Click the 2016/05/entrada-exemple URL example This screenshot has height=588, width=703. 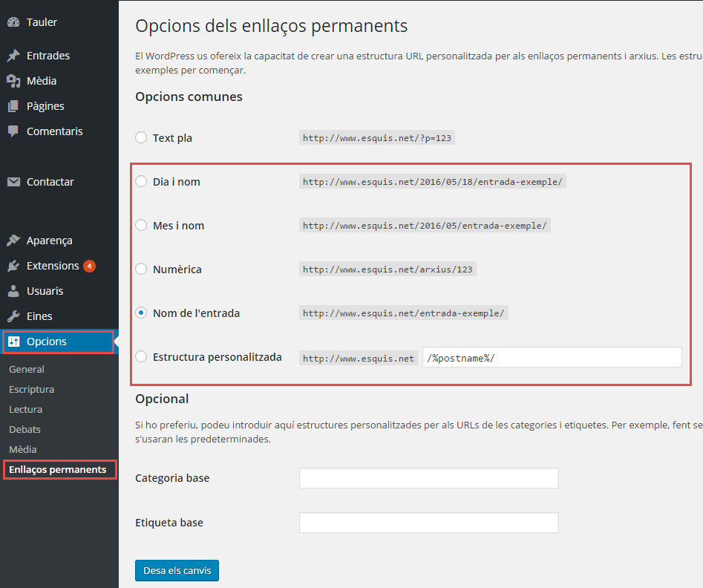click(x=425, y=225)
